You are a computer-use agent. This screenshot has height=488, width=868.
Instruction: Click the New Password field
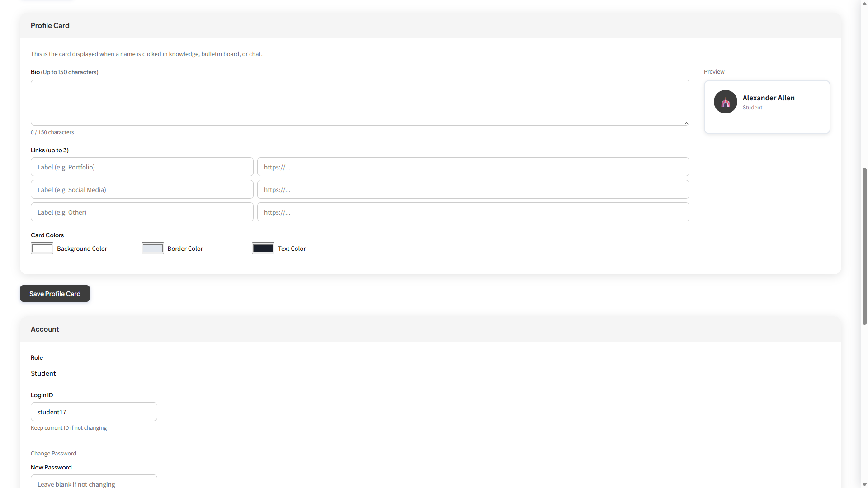click(94, 482)
